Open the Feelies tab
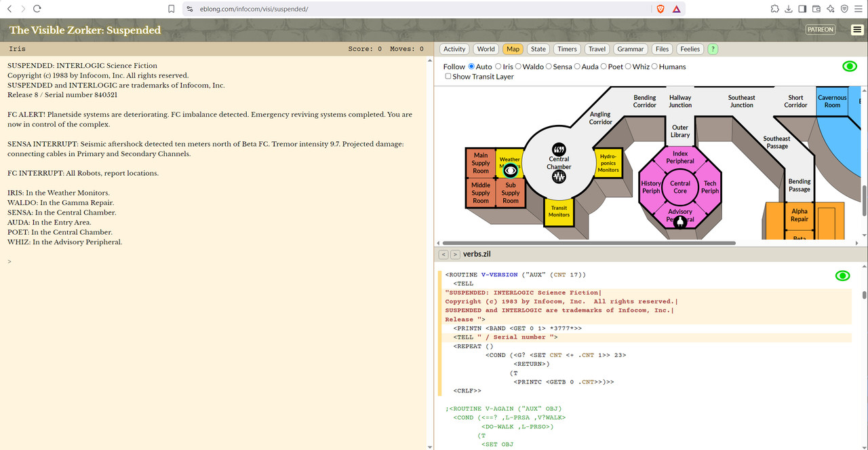 (x=690, y=49)
